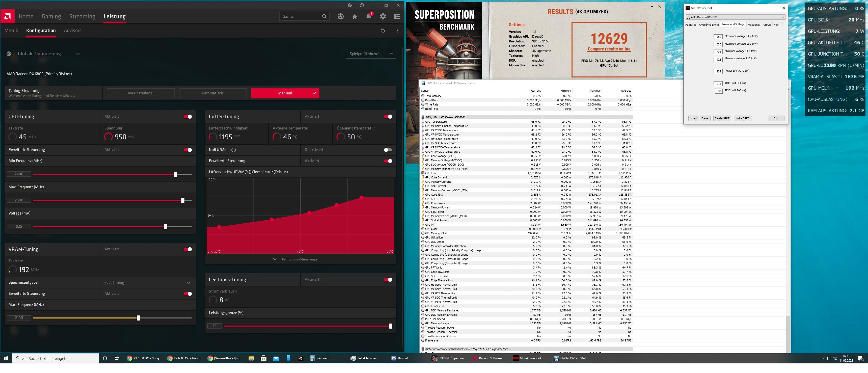Switch to Discord taskbar item
Viewport: 868px width, 373px height.
click(400, 358)
